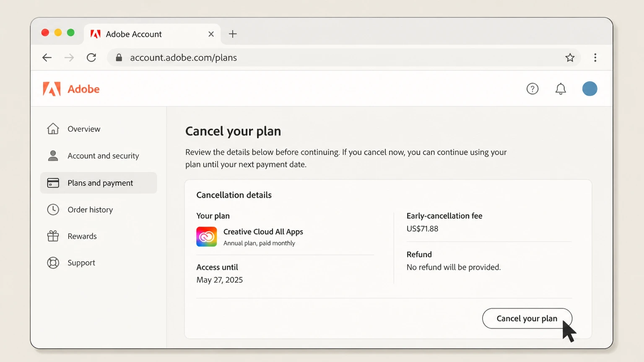Click the Your plan label

[x=213, y=216]
